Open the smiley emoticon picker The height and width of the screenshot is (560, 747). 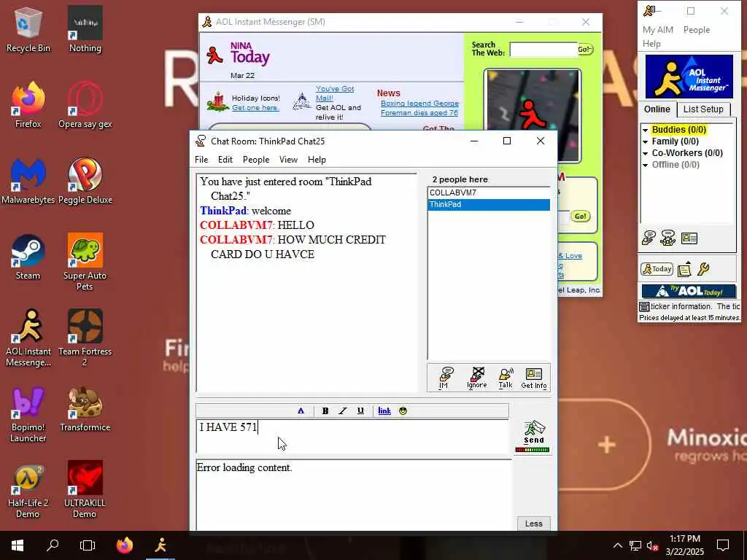coord(403,411)
